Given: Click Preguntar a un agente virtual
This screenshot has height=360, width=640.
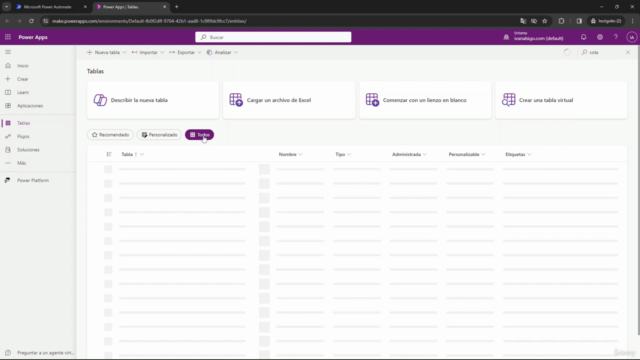Looking at the screenshot, I should click(40, 353).
